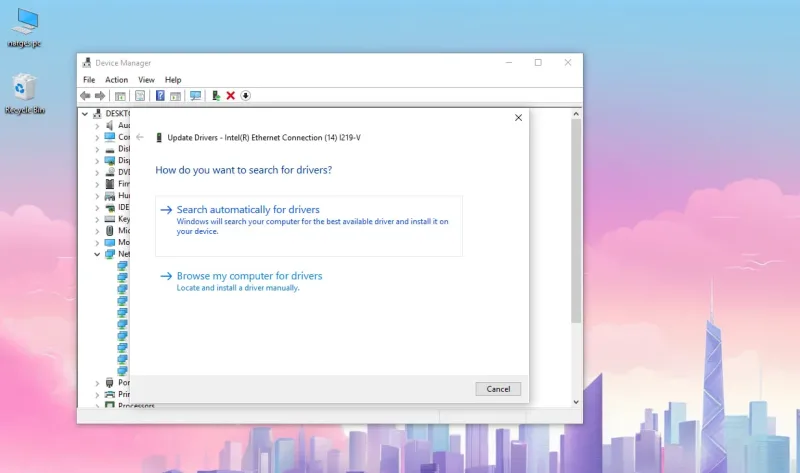Open the blue question-mark Help toolbar icon
The height and width of the screenshot is (473, 800).
point(160,96)
